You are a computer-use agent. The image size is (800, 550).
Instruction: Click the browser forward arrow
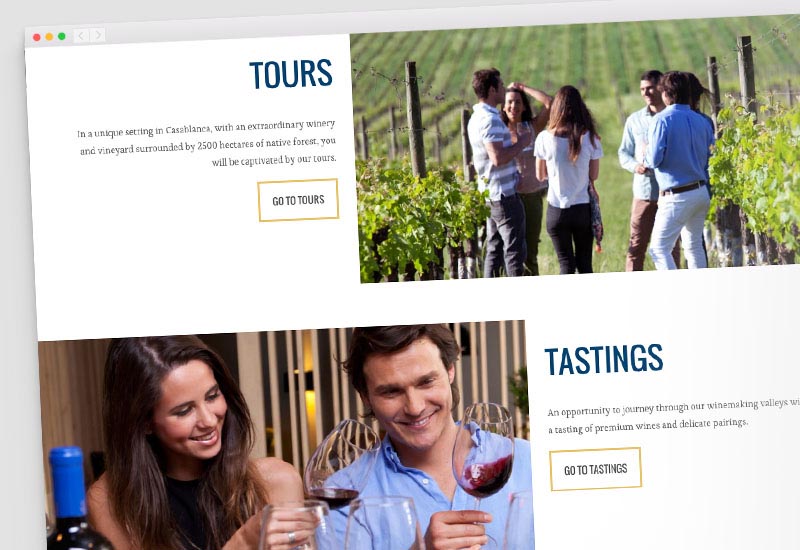pos(98,35)
